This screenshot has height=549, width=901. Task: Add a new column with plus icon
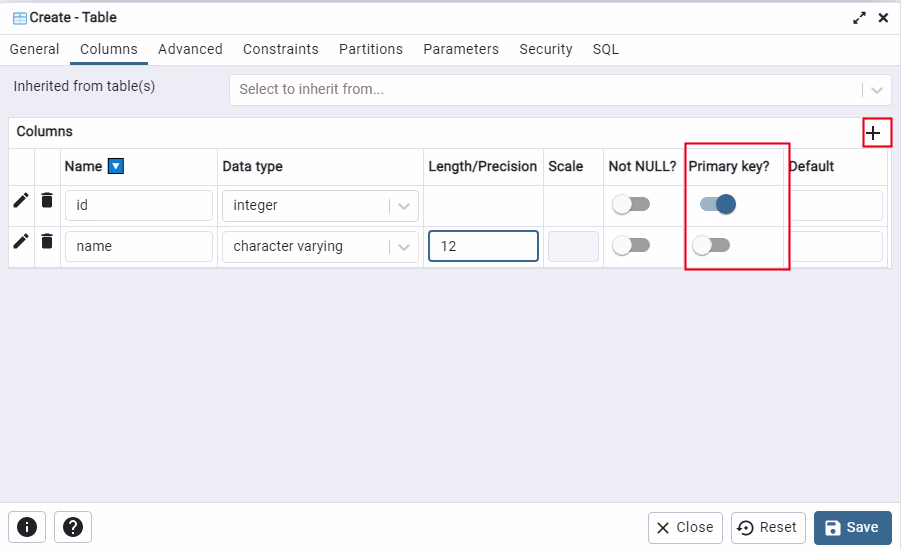[x=873, y=133]
